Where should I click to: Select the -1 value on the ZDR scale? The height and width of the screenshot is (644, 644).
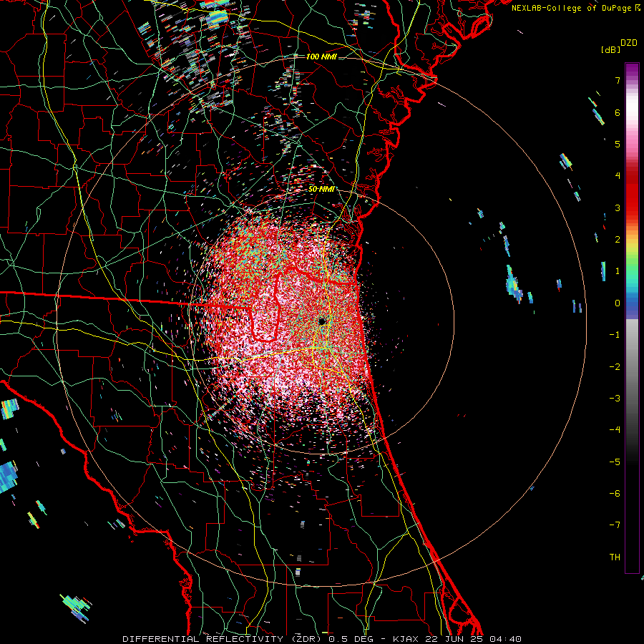(x=615, y=335)
